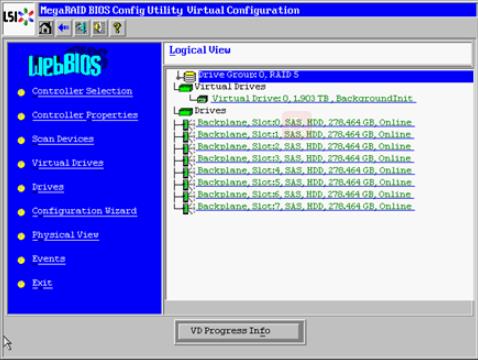Open Backplane Slot:4 drive entry
Image resolution: width=478 pixels, height=360 pixels.
pyautogui.click(x=305, y=171)
